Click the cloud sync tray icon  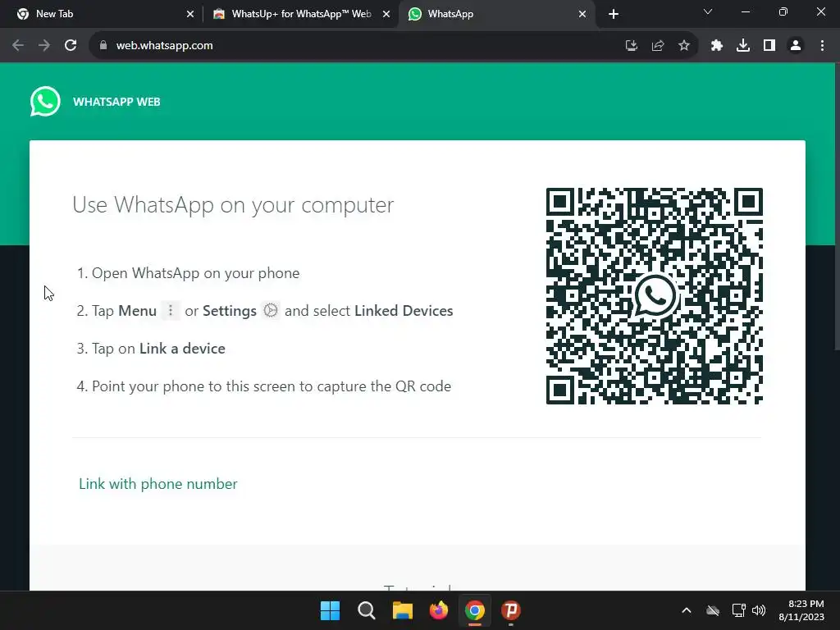coord(713,610)
